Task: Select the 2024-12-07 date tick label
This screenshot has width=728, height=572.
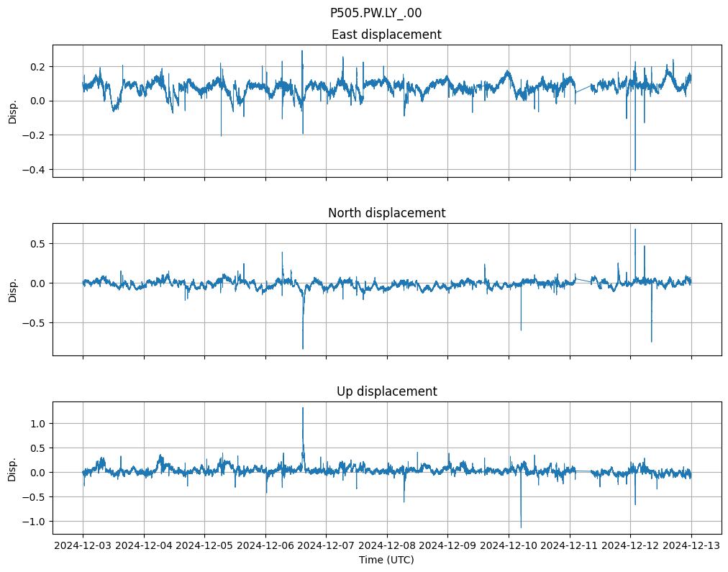Action: click(326, 546)
